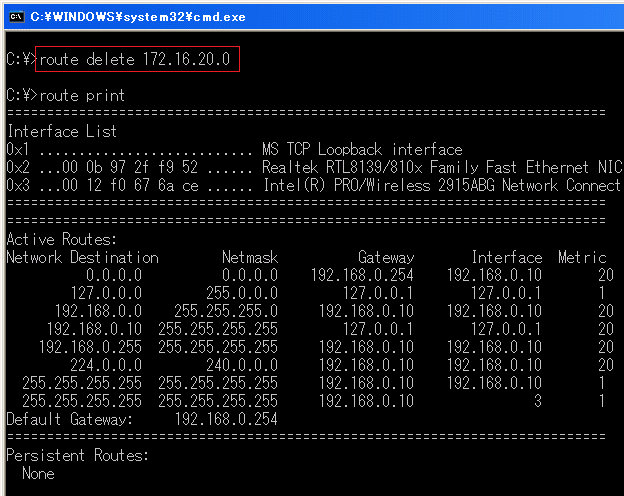Viewport: 624px width, 496px height.
Task: Click the 'Netmask' column header
Action: [250, 258]
